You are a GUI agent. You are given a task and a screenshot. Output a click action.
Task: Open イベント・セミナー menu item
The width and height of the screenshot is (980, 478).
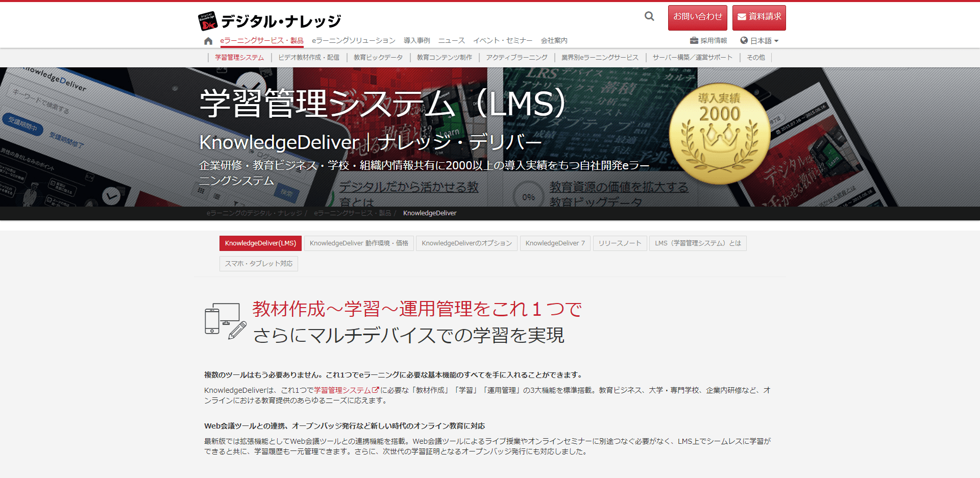pyautogui.click(x=503, y=41)
